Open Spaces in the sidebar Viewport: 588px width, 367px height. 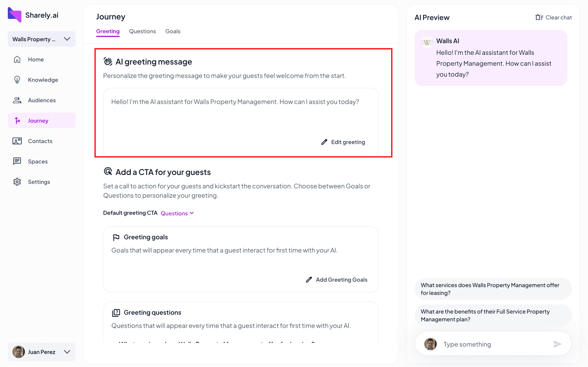pyautogui.click(x=42, y=161)
